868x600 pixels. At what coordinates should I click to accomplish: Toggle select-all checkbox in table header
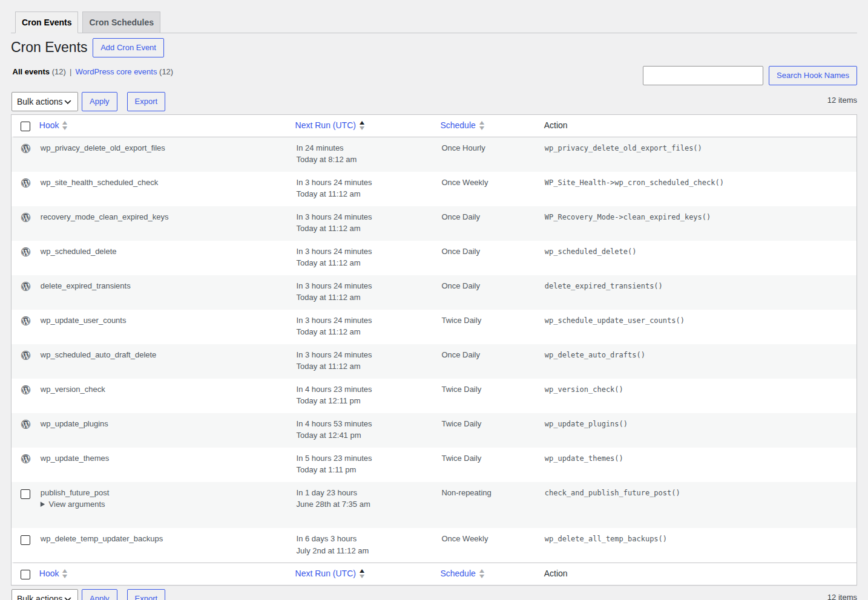25,126
